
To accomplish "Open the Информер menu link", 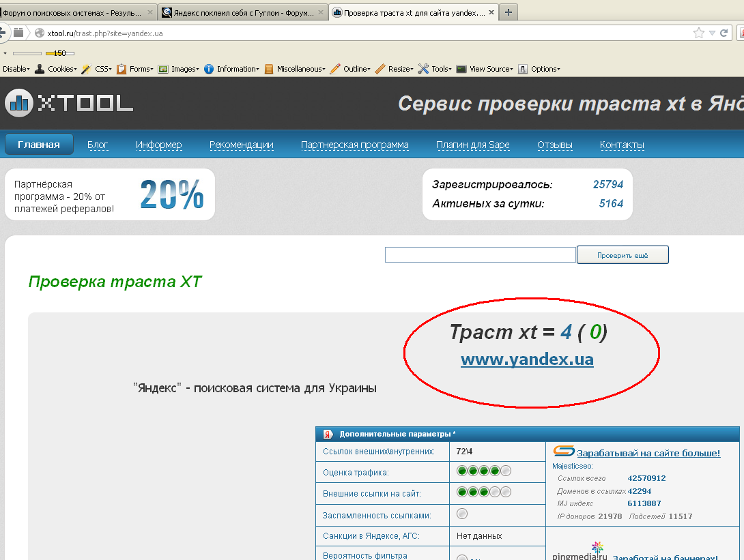I will (159, 145).
